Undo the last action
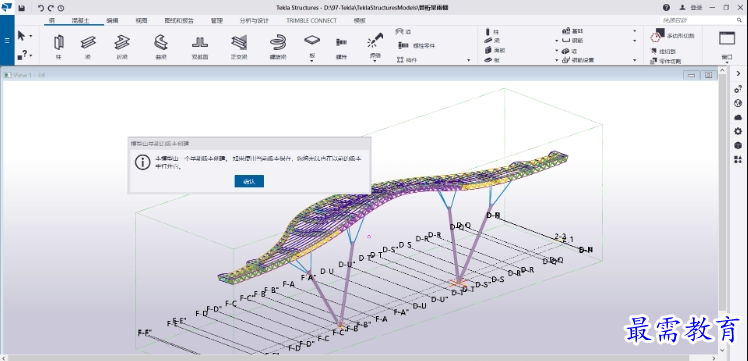 [x=41, y=8]
